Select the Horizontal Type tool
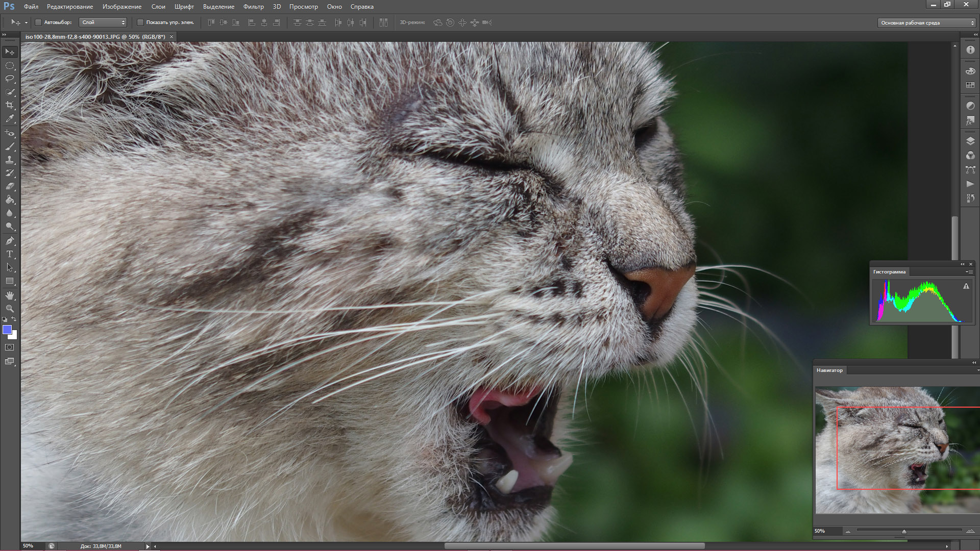This screenshot has width=980, height=551. [10, 254]
